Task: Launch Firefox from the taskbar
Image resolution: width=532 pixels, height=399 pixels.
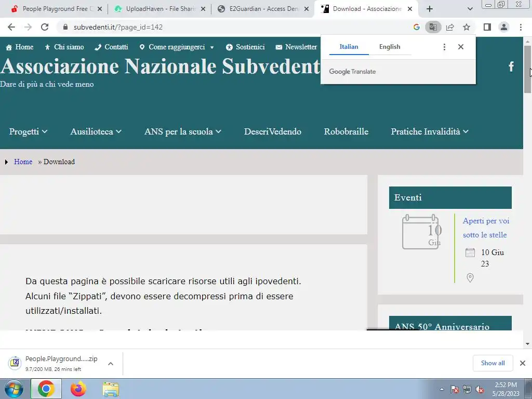Action: (x=78, y=389)
